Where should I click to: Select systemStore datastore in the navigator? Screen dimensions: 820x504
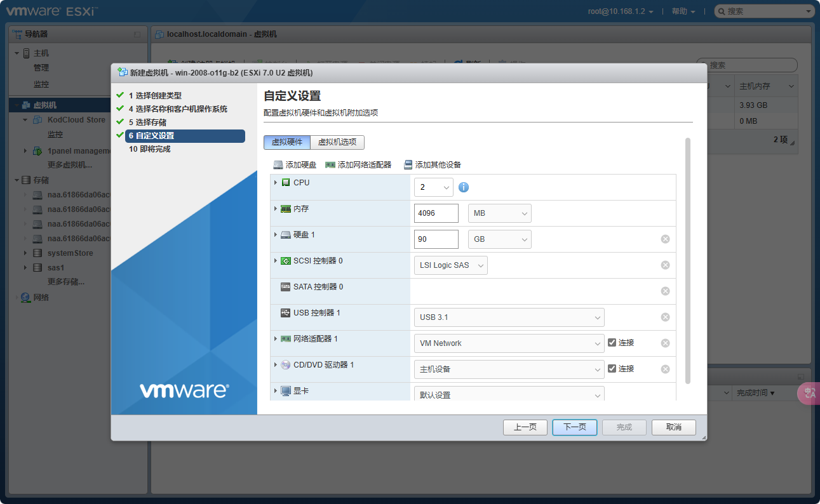[70, 253]
